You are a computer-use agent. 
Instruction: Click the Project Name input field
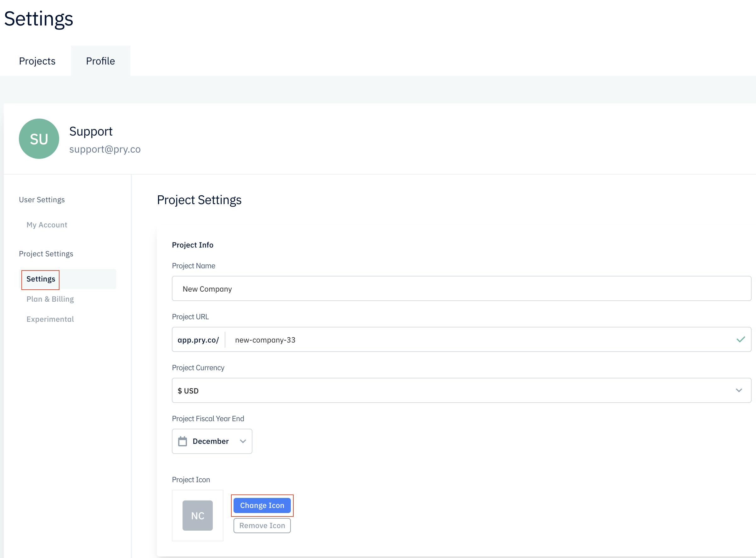[461, 289]
